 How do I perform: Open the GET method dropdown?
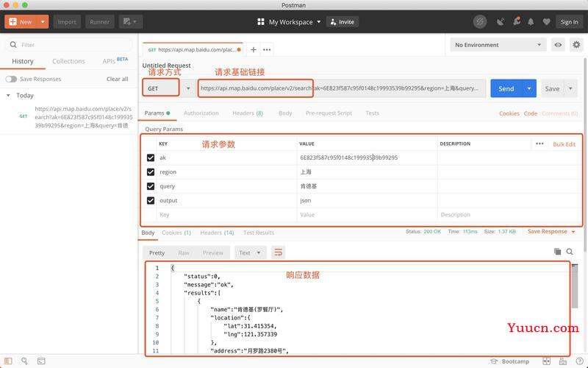pyautogui.click(x=188, y=88)
